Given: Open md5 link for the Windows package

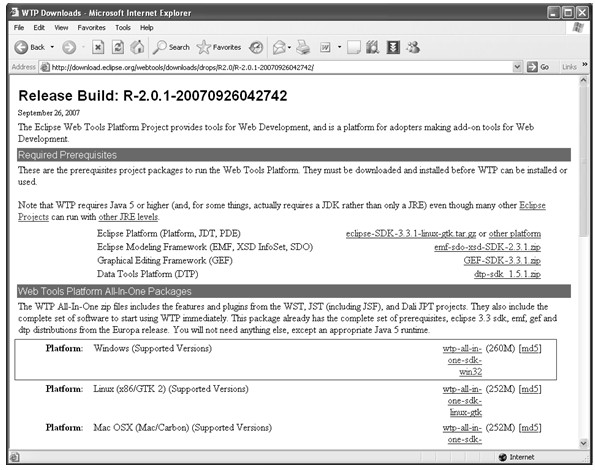Looking at the screenshot, I should 530,349.
